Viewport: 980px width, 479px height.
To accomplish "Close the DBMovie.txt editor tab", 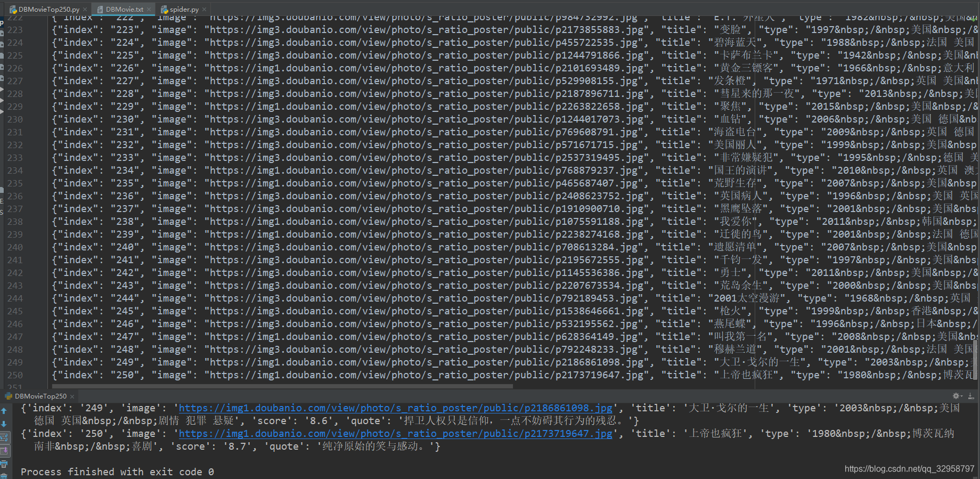I will (x=149, y=9).
